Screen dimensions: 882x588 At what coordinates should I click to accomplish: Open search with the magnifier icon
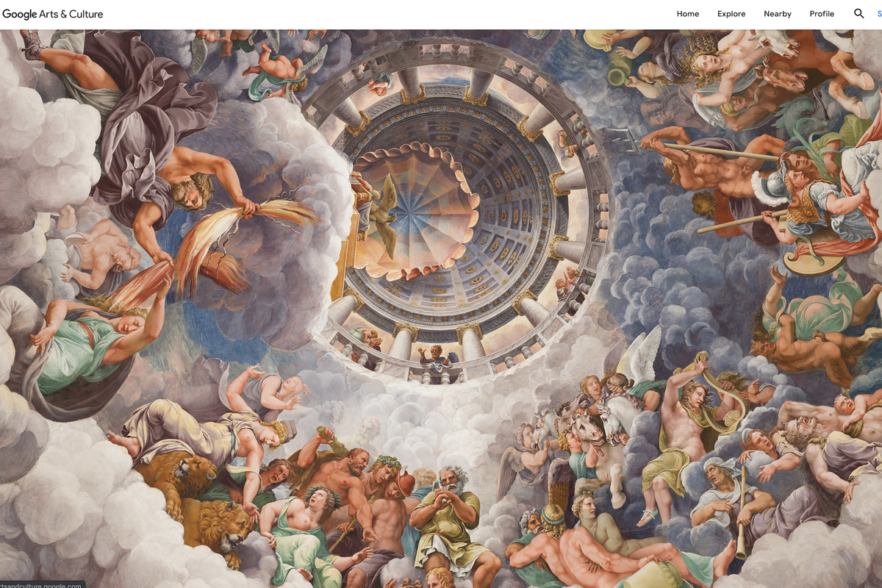tap(858, 13)
